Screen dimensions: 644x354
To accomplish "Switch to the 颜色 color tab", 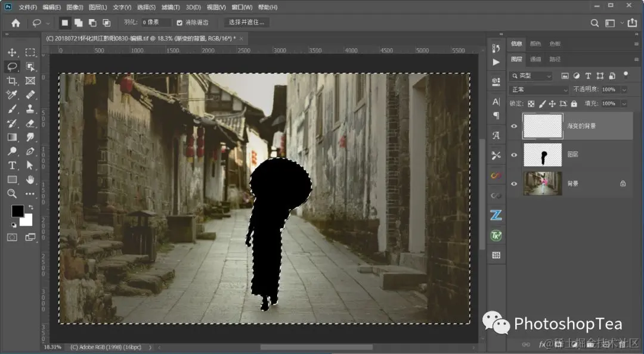I will click(535, 44).
